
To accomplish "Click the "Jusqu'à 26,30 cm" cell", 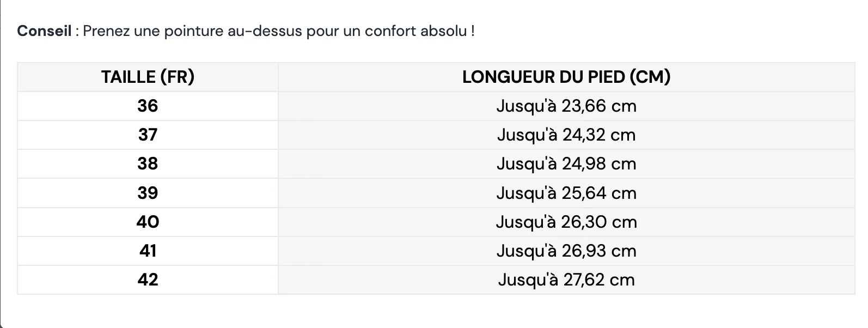I will (x=566, y=222).
